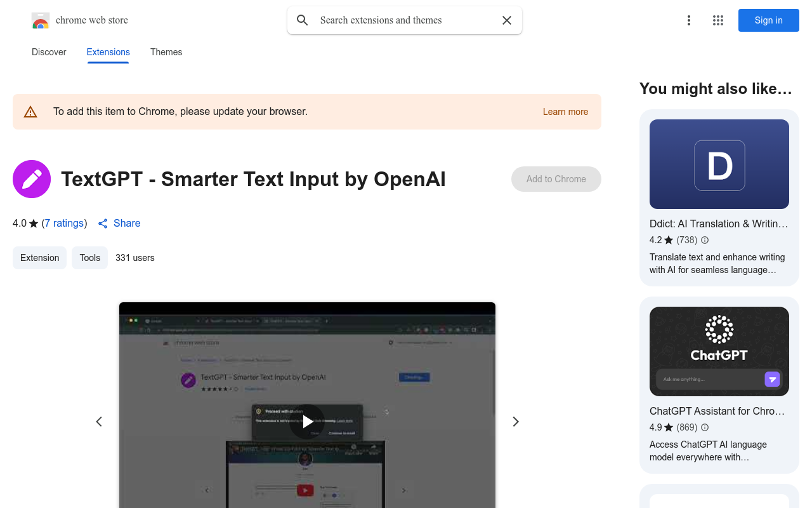Click the 331 users text

tap(135, 258)
